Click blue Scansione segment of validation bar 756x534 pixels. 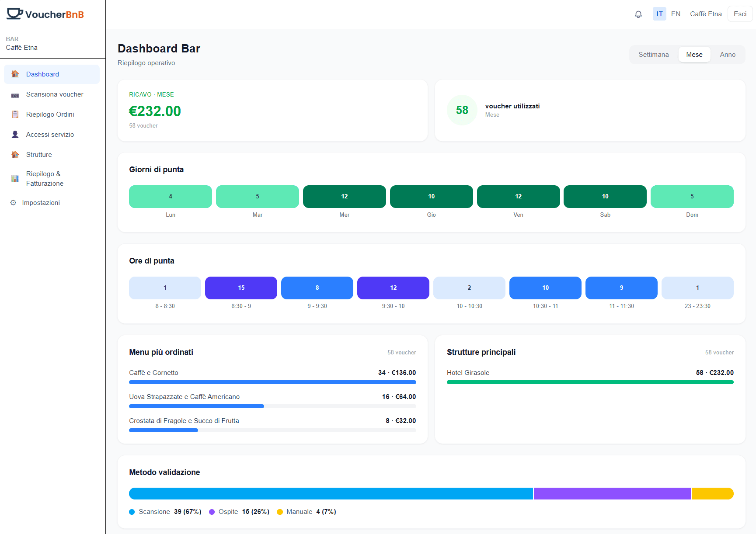[x=331, y=493]
